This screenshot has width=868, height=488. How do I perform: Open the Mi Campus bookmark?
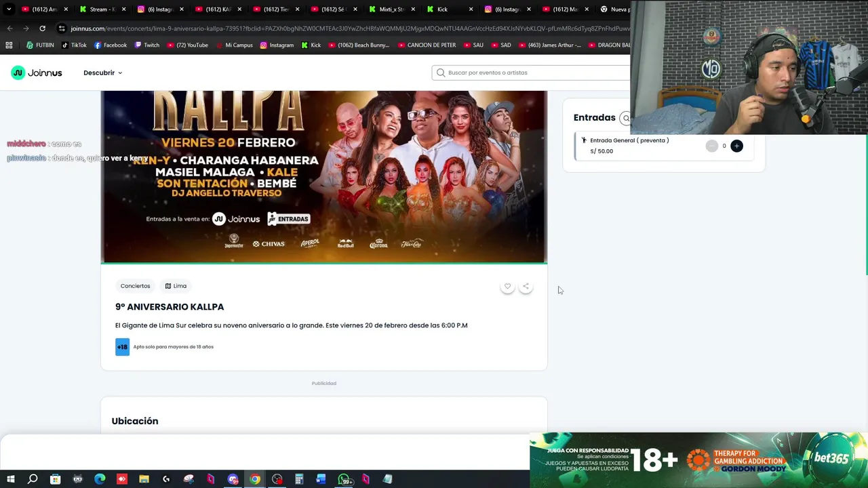pyautogui.click(x=234, y=45)
